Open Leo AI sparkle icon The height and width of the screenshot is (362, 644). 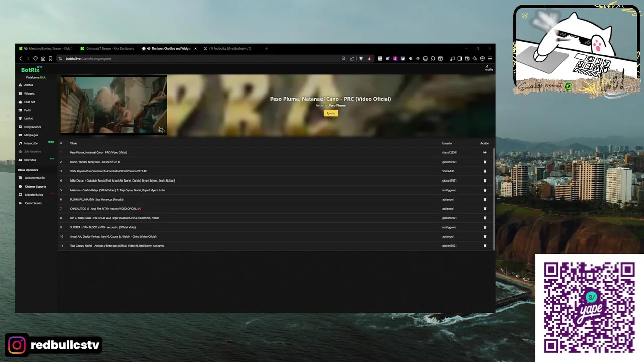475,59
